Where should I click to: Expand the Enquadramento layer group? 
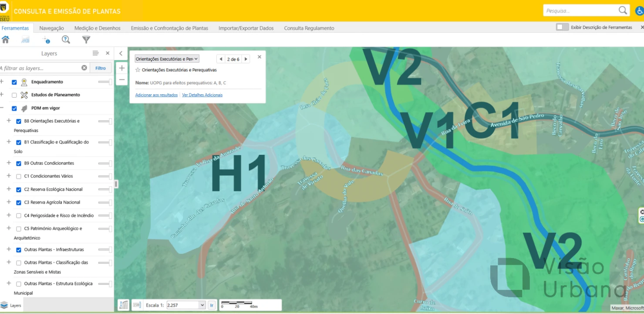[2, 82]
